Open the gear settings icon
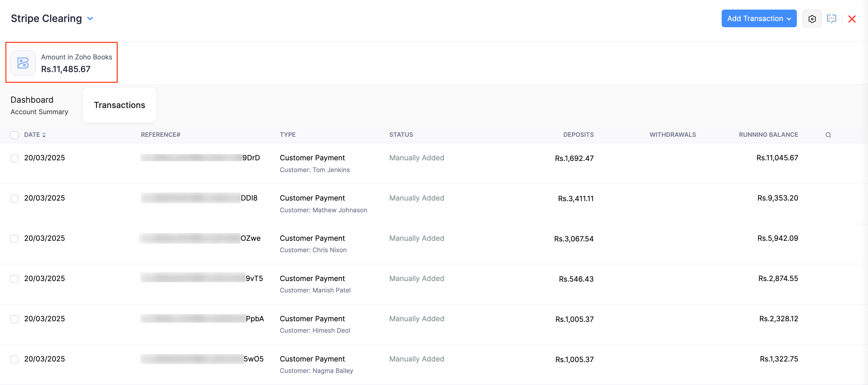 pyautogui.click(x=812, y=19)
